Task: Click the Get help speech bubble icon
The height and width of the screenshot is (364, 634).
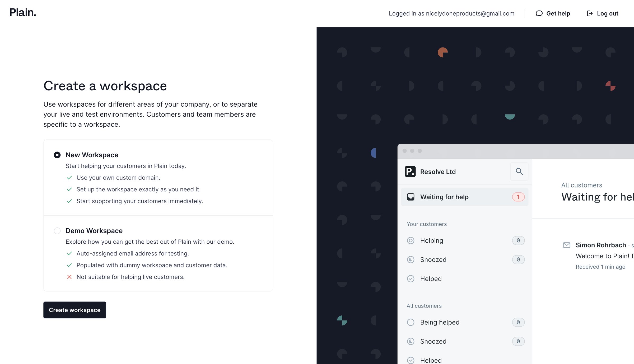Action: [x=539, y=13]
